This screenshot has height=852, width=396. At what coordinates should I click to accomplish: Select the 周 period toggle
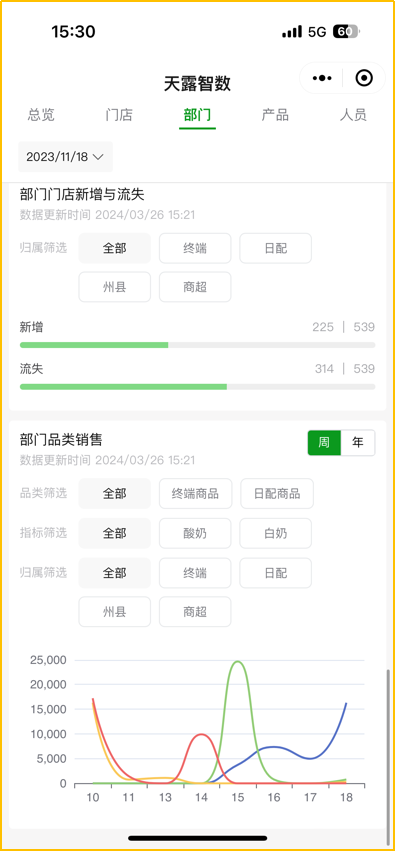[x=324, y=442]
